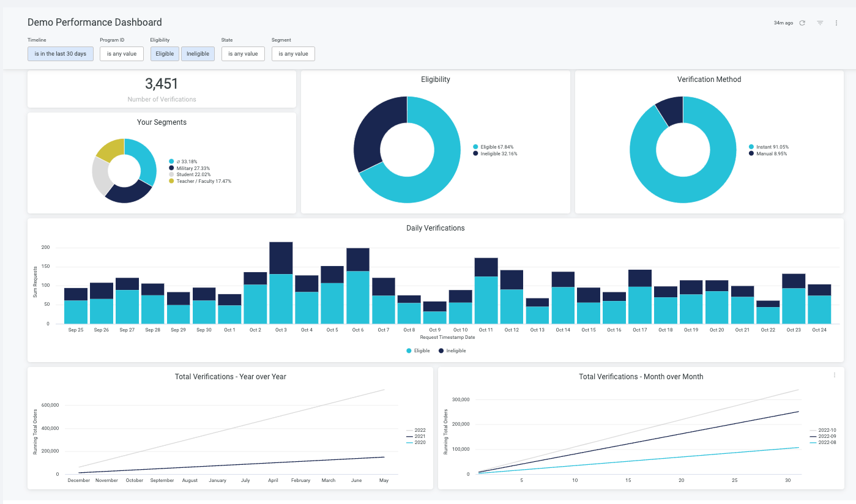Click the December label on Year over Year axis
This screenshot has width=856, height=504.
click(x=79, y=481)
